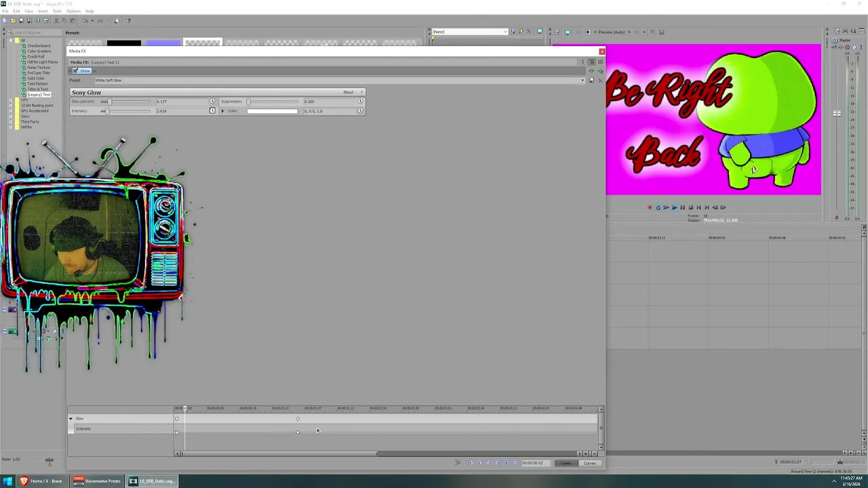This screenshot has width=868, height=488.
Task: Click the Undo toolbar icon
Action: point(85,20)
